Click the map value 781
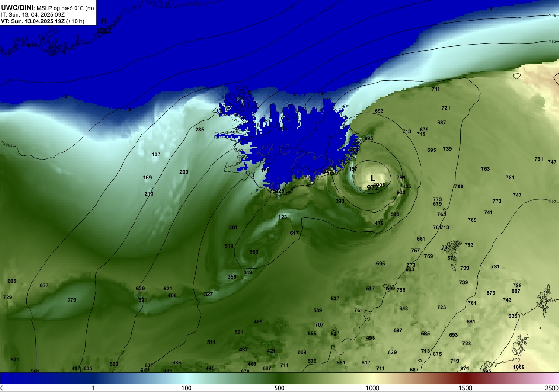The width and height of the screenshot is (559, 392). tap(510, 178)
